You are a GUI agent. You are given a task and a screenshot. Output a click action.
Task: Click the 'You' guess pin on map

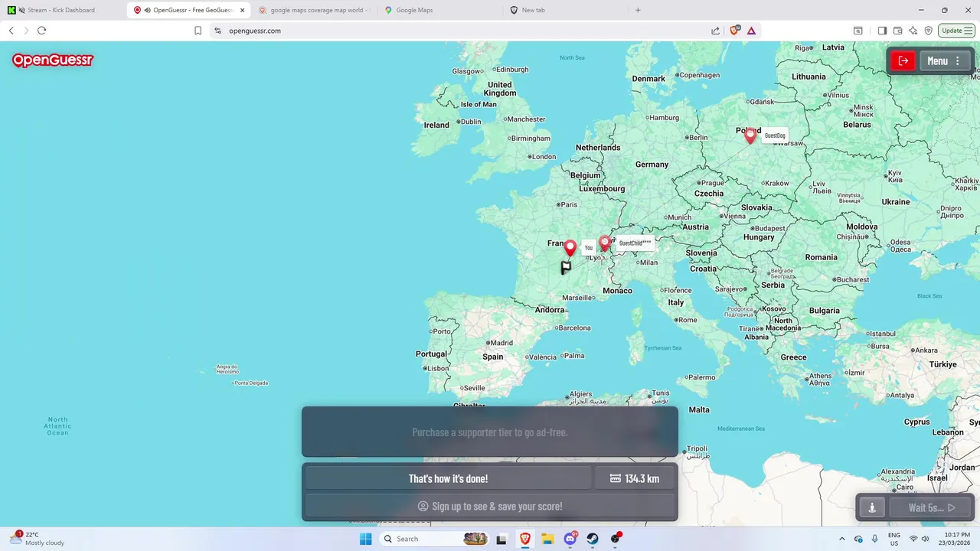[x=570, y=248]
